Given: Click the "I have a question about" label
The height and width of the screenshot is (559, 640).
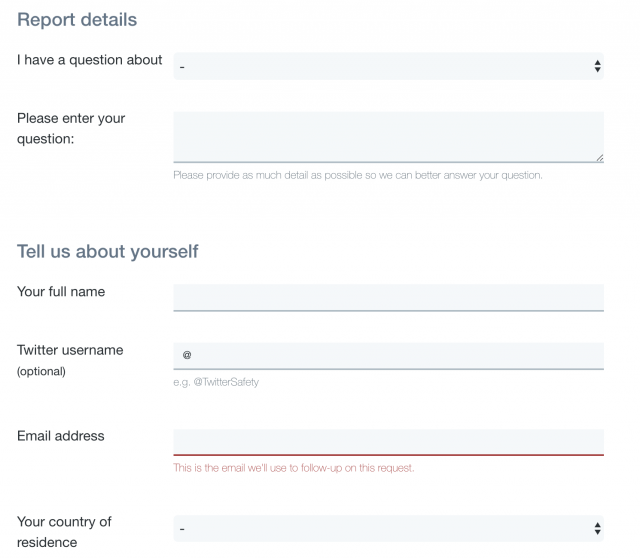Looking at the screenshot, I should 90,60.
